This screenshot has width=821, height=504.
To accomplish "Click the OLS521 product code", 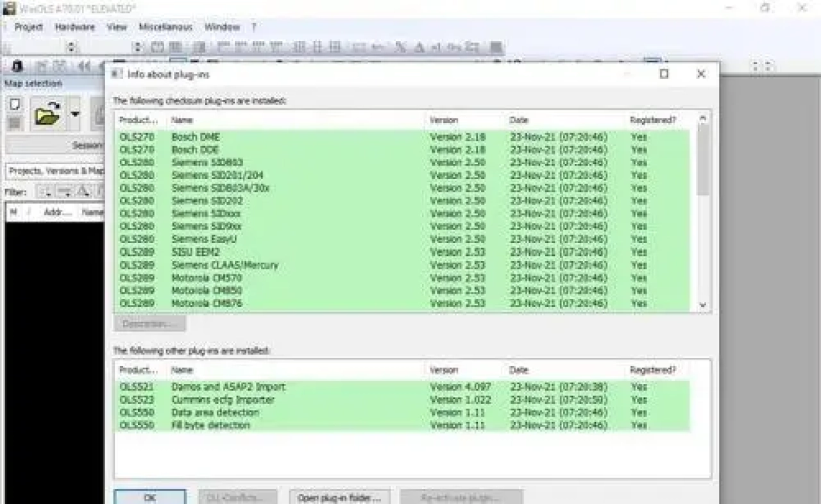I will pos(137,387).
